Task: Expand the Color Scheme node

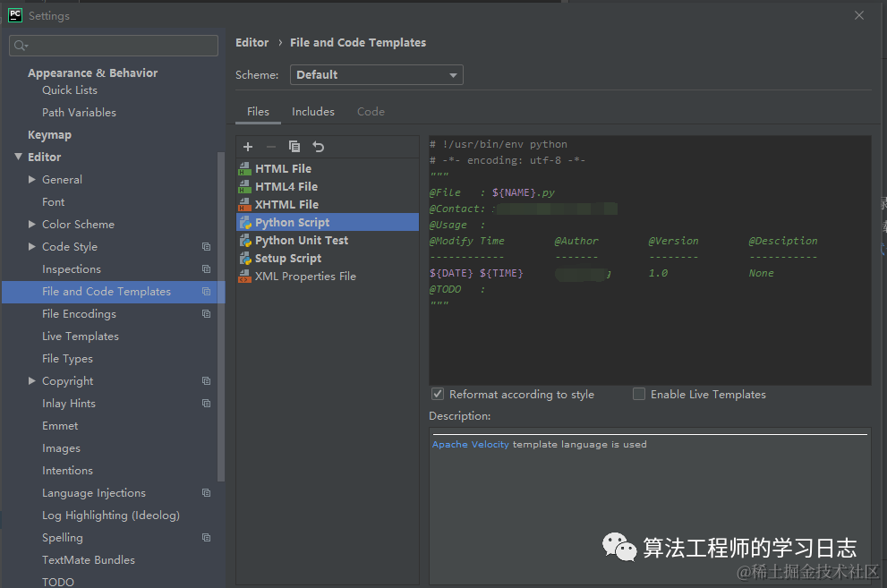Action: pyautogui.click(x=32, y=225)
